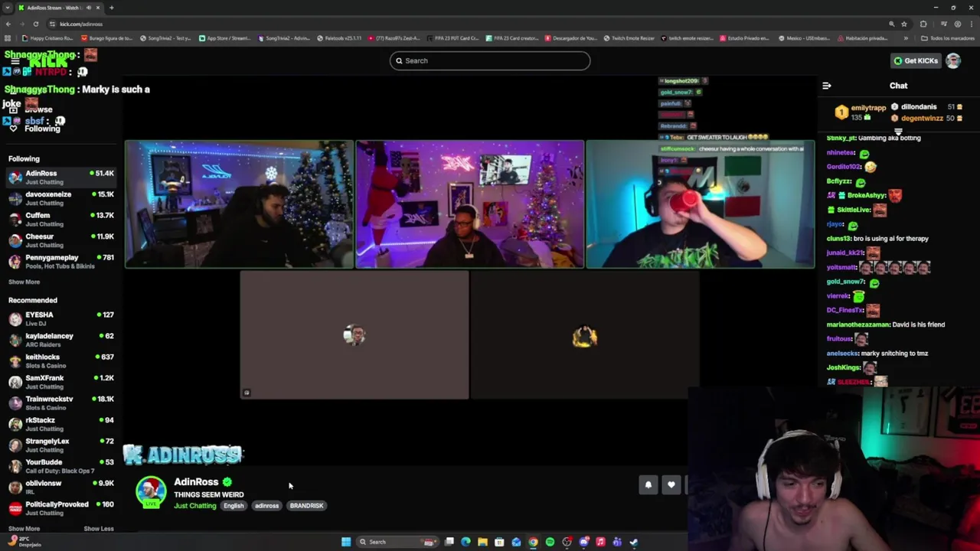
Task: Open EYESHA recommended channel
Action: pos(61,318)
